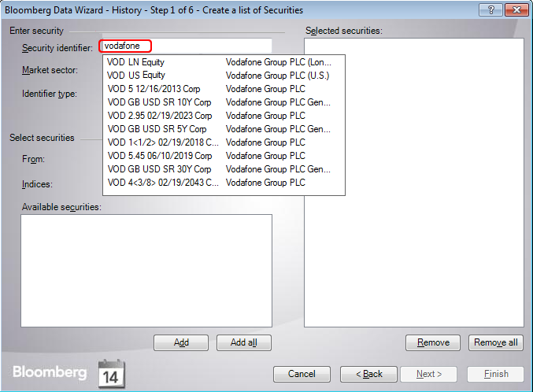Go back with the < Back button

368,374
